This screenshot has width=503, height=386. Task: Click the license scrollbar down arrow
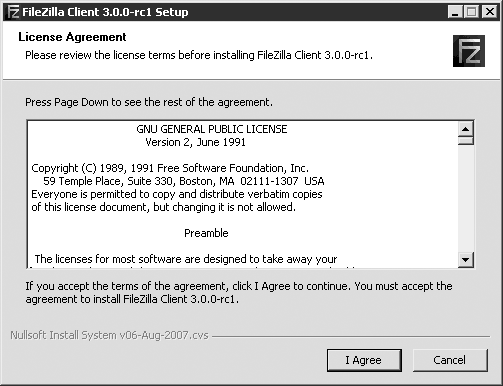466,259
